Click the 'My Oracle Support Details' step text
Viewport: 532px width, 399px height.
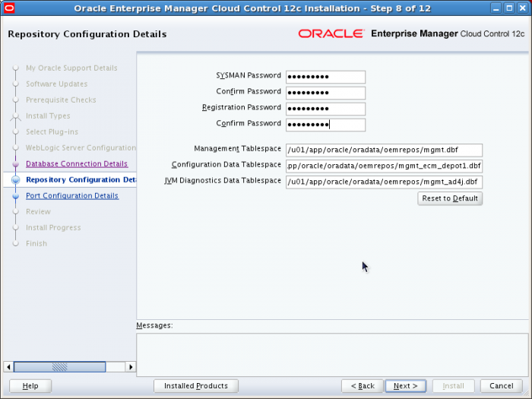point(71,68)
